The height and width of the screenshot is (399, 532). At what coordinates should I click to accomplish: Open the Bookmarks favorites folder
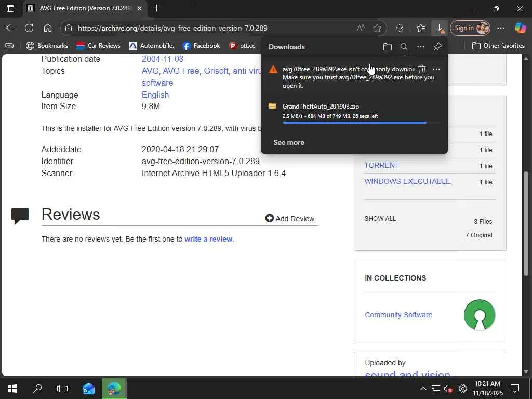pos(47,46)
